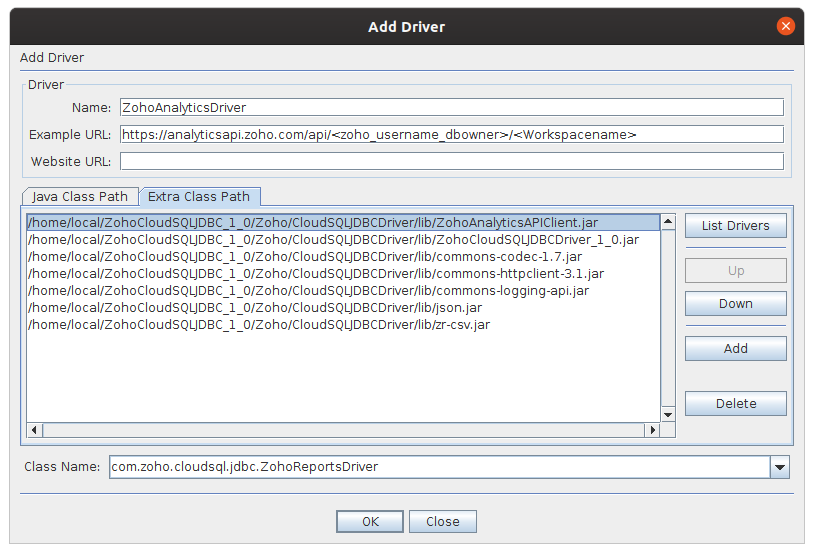
Task: Click the driver Name input field
Action: tap(451, 107)
